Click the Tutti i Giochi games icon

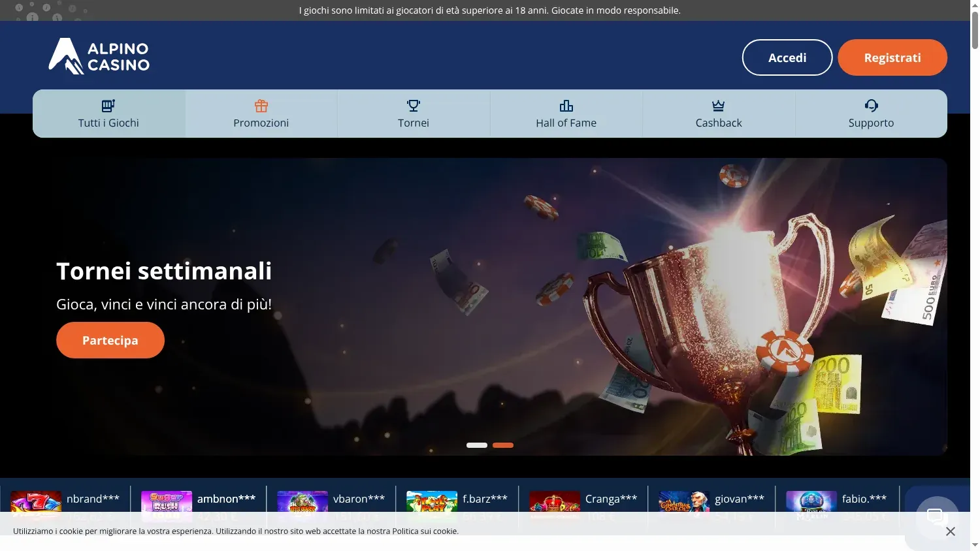point(108,106)
